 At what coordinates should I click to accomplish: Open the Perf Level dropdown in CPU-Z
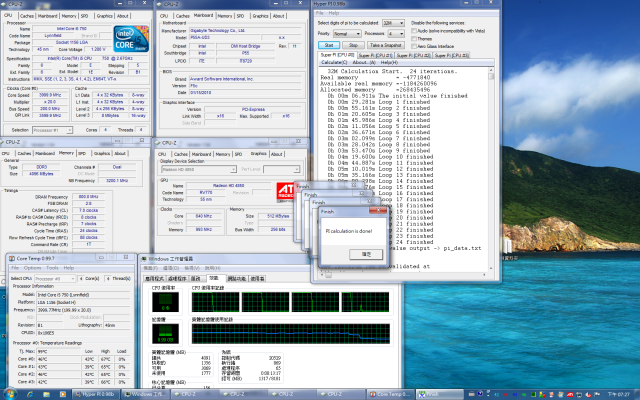point(282,169)
